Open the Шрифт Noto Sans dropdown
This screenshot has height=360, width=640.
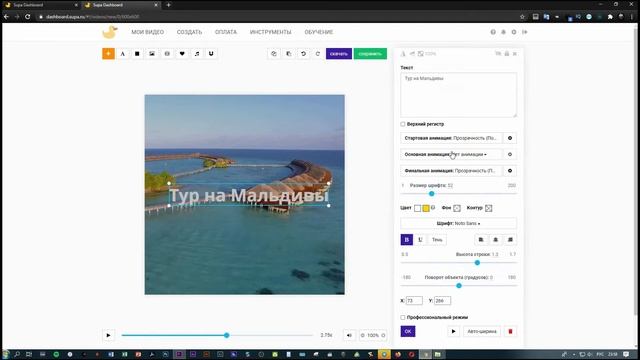point(458,223)
